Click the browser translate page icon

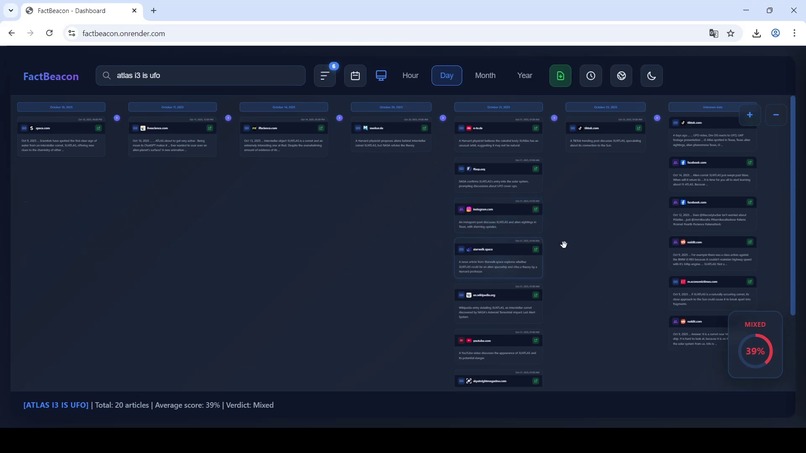tap(713, 33)
